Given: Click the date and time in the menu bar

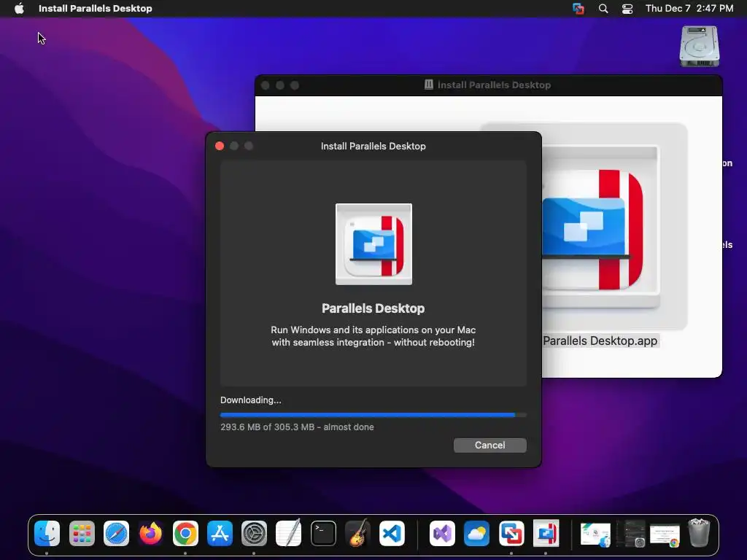Looking at the screenshot, I should (689, 8).
